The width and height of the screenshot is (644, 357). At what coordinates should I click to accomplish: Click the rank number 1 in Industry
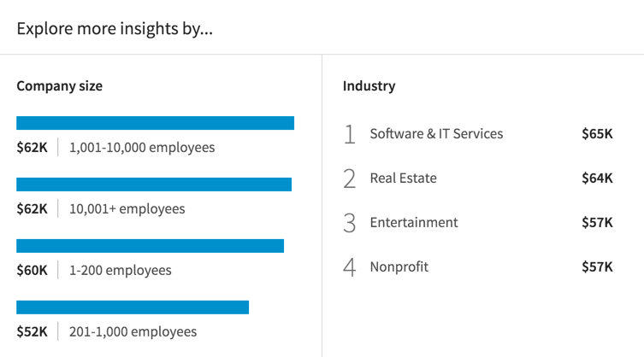click(350, 134)
